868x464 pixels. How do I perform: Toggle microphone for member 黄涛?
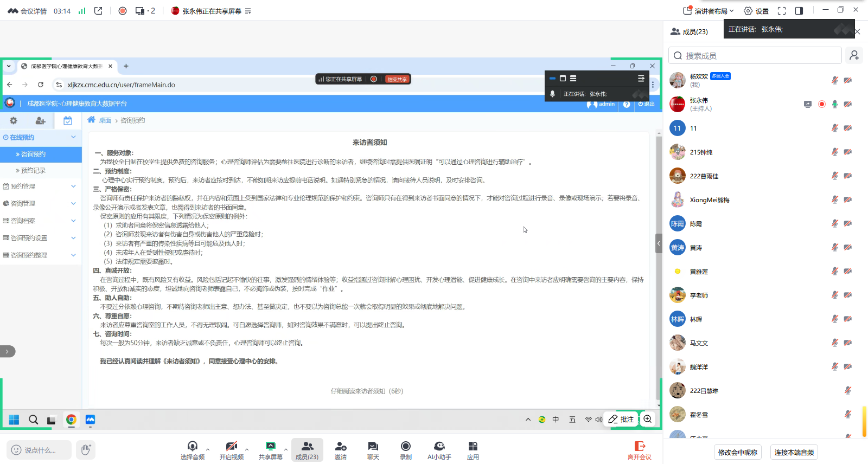point(835,247)
